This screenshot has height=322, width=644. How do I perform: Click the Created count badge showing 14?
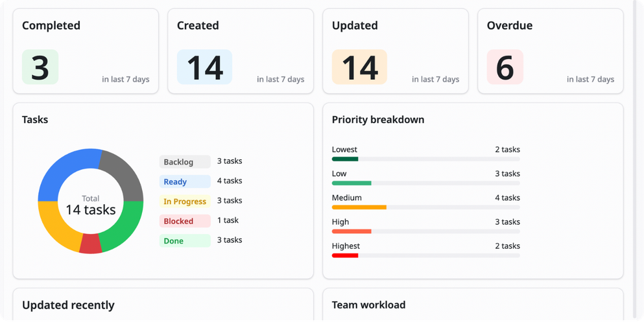pyautogui.click(x=204, y=67)
